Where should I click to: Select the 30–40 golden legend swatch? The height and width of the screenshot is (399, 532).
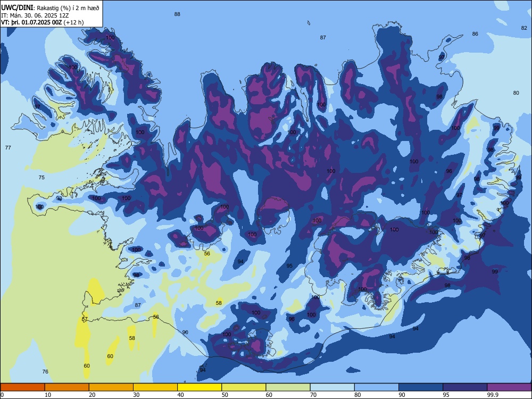point(155,387)
